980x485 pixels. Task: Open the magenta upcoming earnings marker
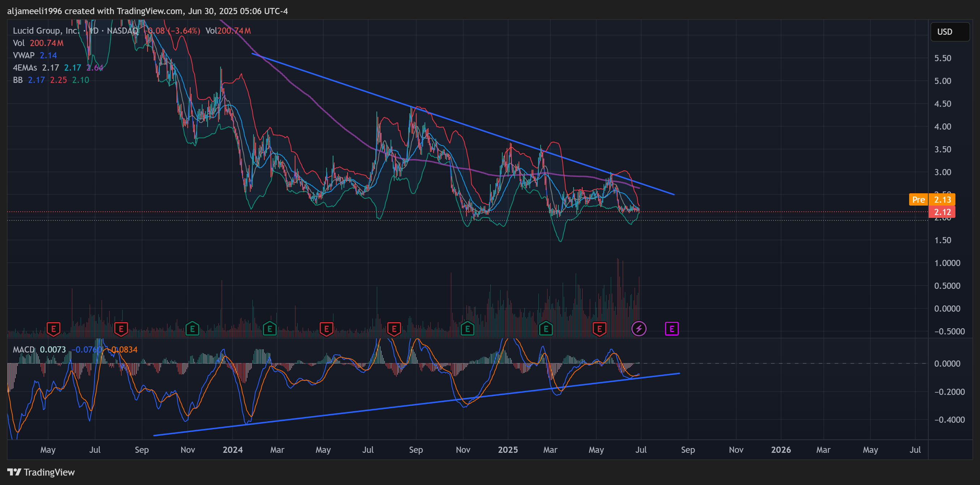click(672, 329)
